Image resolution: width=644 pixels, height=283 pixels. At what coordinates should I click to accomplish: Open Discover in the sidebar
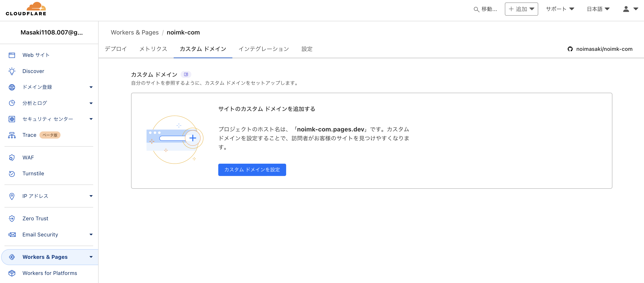33,71
